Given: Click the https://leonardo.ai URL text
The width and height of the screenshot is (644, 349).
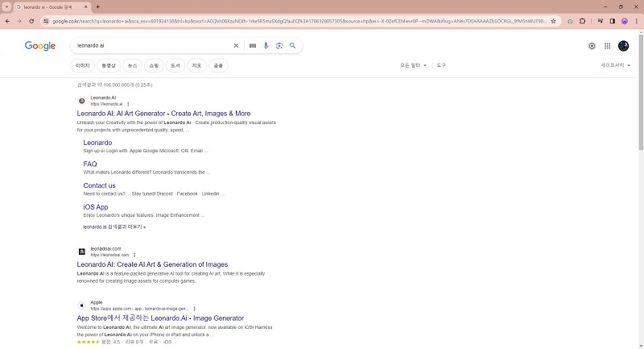Looking at the screenshot, I should pyautogui.click(x=106, y=104).
